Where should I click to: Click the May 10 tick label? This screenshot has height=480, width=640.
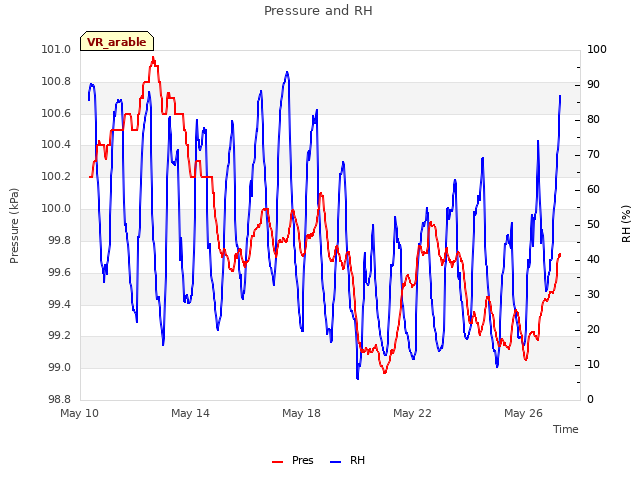80,413
